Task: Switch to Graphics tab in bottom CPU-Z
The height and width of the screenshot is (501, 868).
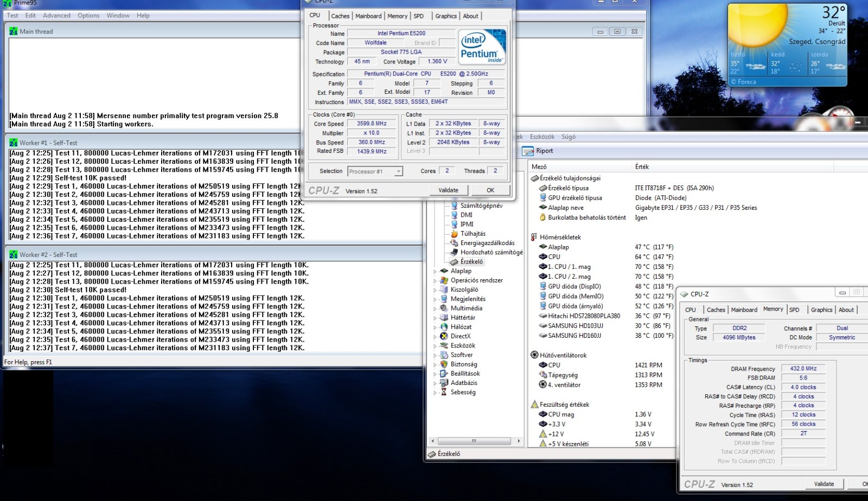Action: click(x=821, y=310)
